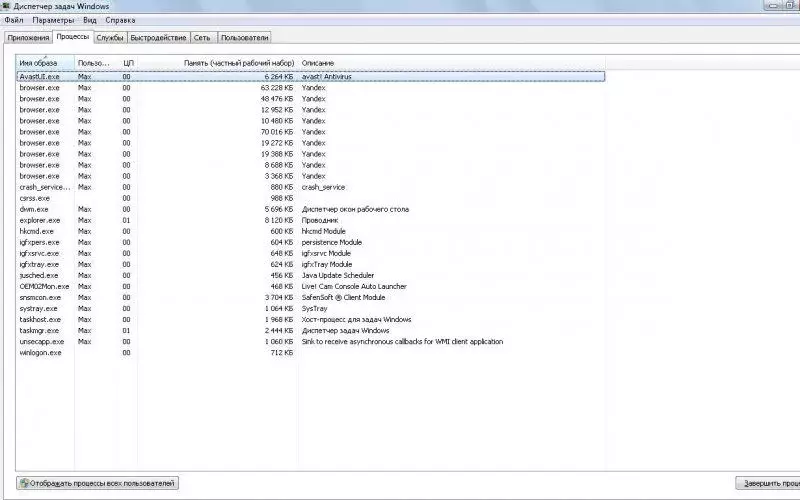Click Диспетчер окон рабочего стола description

point(355,209)
